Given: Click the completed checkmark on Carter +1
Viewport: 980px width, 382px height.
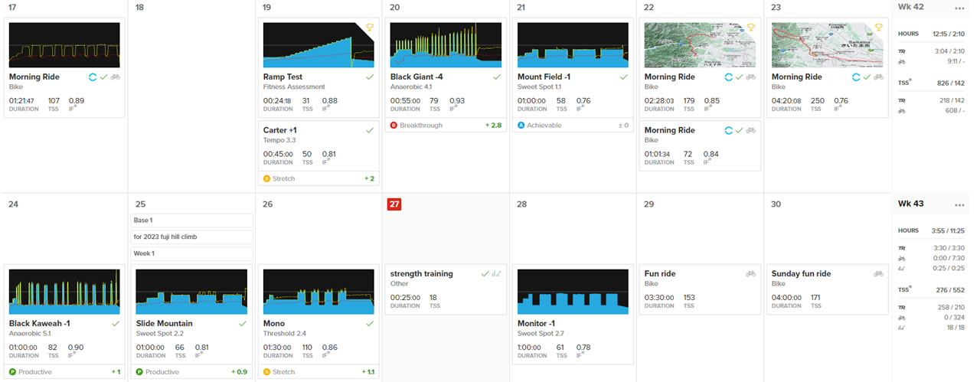Looking at the screenshot, I should pos(370,131).
